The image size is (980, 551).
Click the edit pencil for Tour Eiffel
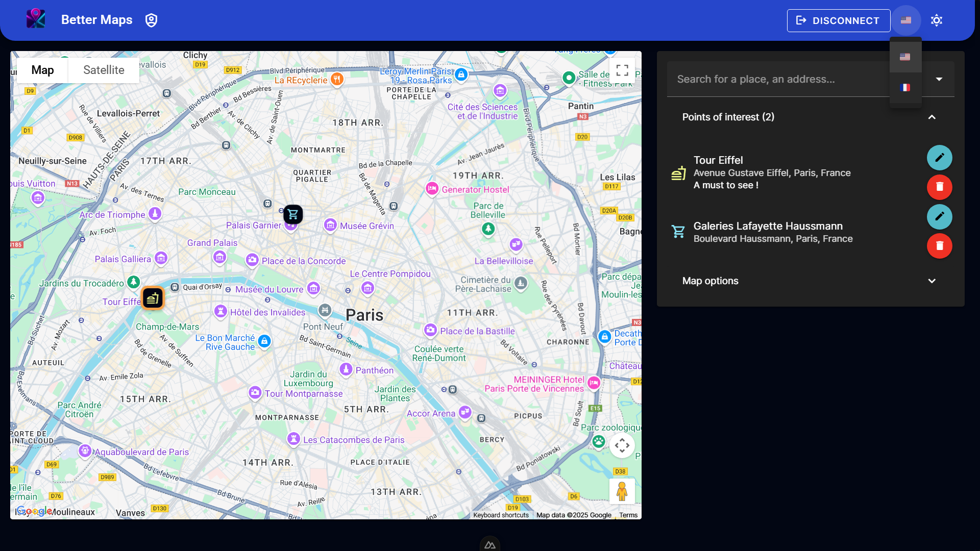[939, 158]
